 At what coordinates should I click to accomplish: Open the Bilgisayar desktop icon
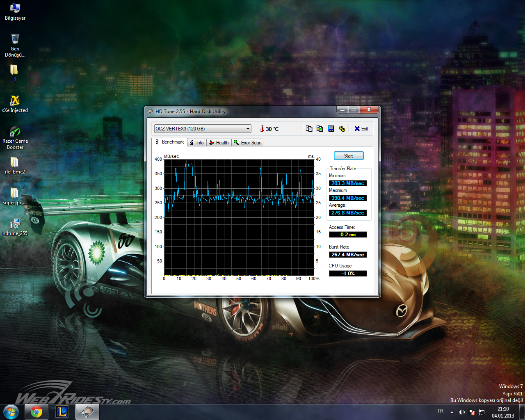pyautogui.click(x=15, y=11)
